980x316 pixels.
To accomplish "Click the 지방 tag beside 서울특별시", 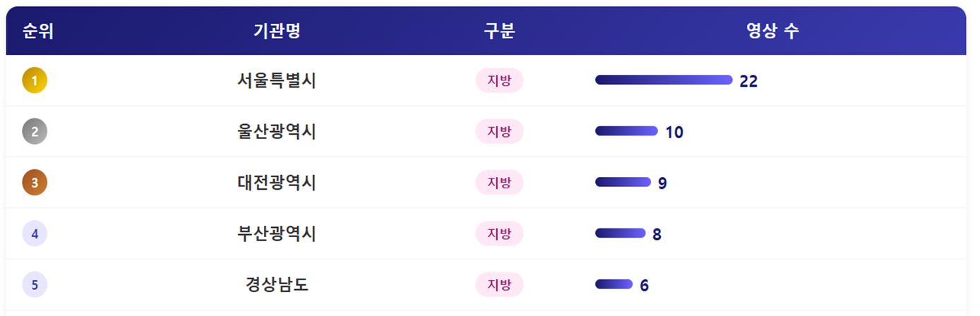I will (x=499, y=80).
